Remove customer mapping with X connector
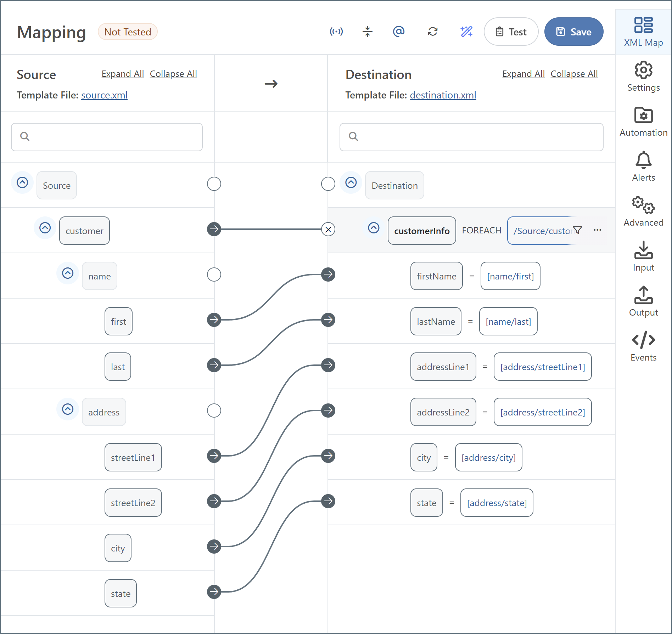The width and height of the screenshot is (672, 634). click(x=328, y=230)
